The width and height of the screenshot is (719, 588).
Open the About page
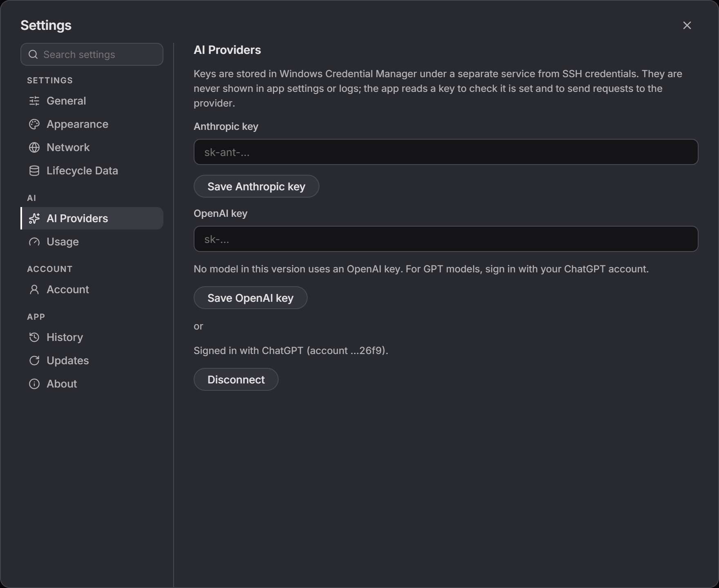pyautogui.click(x=92, y=384)
